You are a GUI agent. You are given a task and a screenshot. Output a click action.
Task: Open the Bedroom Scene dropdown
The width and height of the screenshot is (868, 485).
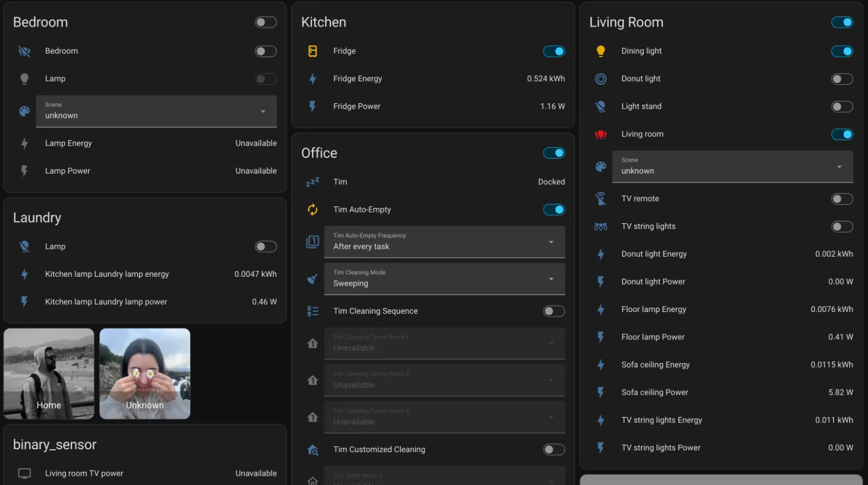[156, 112]
